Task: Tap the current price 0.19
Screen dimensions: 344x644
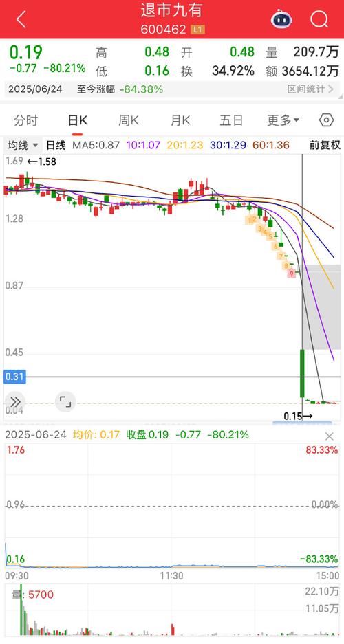Action: click(26, 52)
